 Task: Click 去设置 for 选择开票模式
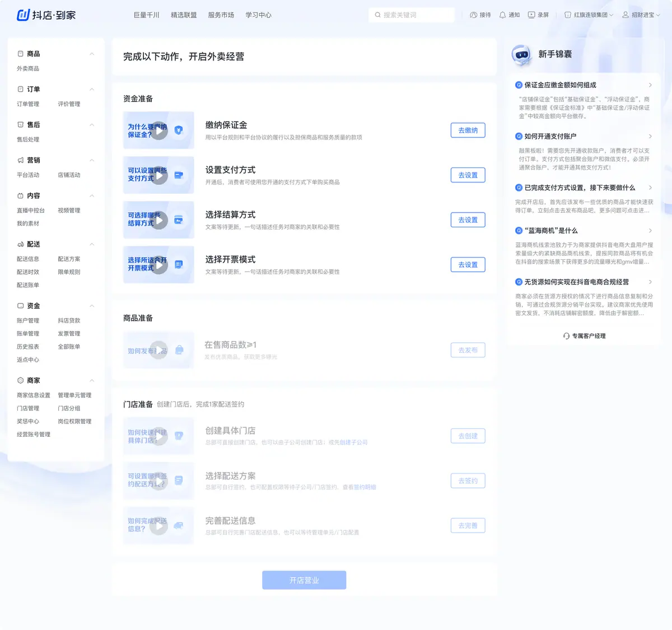click(x=468, y=265)
